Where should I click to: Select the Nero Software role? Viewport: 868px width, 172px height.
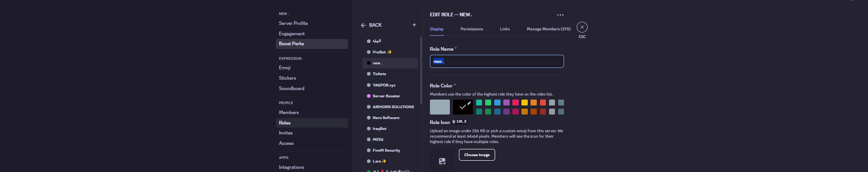(x=390, y=118)
